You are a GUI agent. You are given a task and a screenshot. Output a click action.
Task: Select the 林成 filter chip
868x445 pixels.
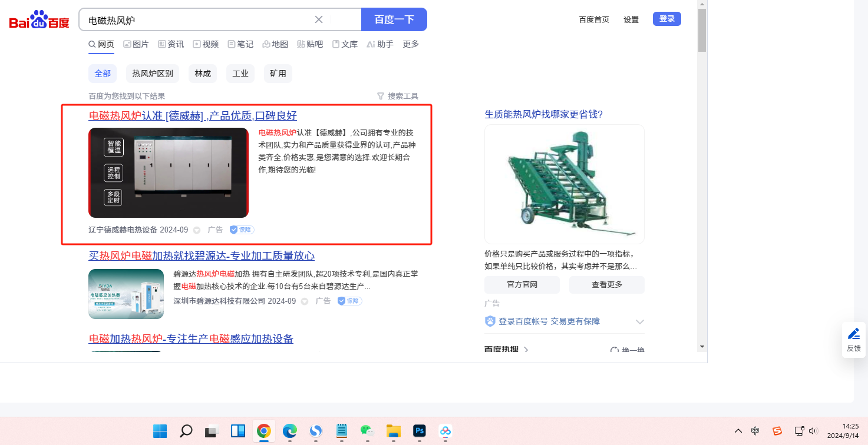pyautogui.click(x=203, y=74)
